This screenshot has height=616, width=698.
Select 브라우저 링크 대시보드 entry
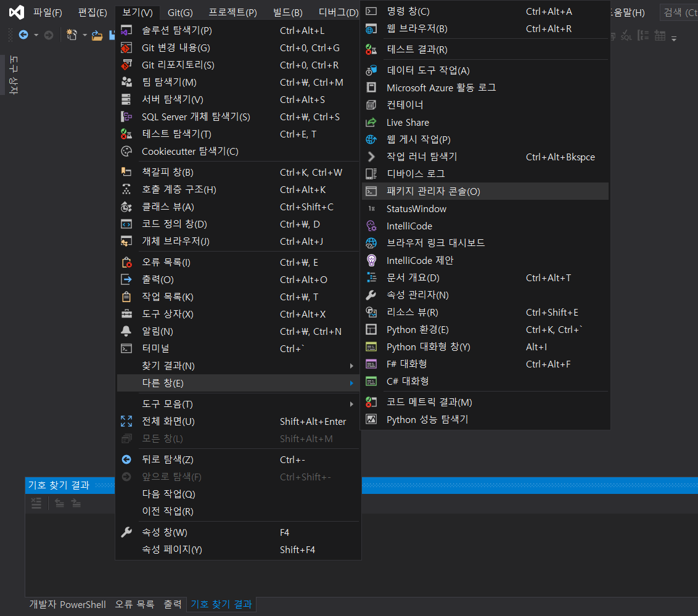click(x=485, y=243)
